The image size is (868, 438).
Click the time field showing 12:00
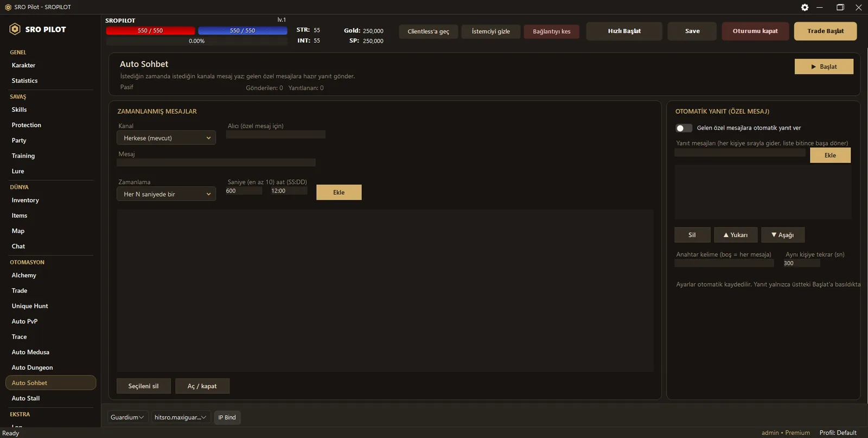[x=289, y=191]
